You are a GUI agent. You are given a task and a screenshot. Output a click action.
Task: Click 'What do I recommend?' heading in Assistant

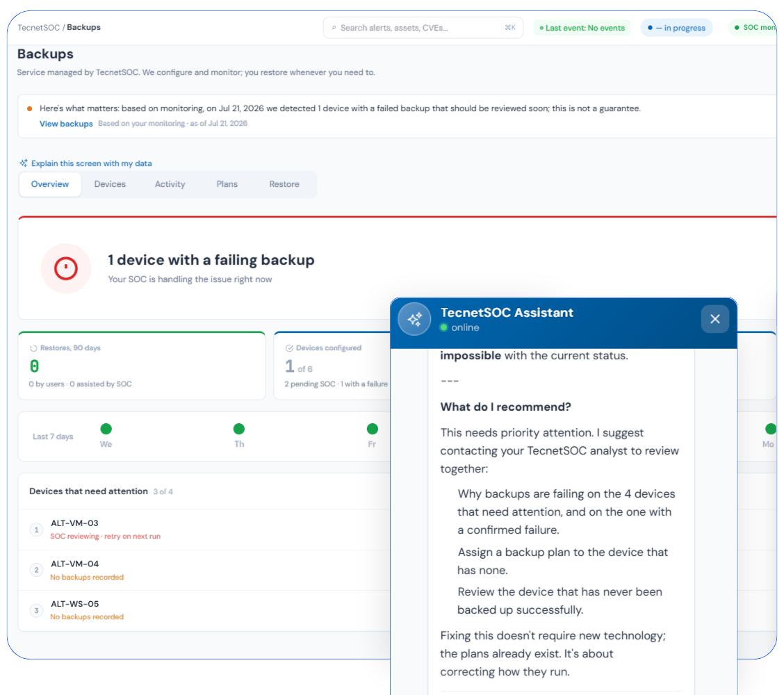505,407
